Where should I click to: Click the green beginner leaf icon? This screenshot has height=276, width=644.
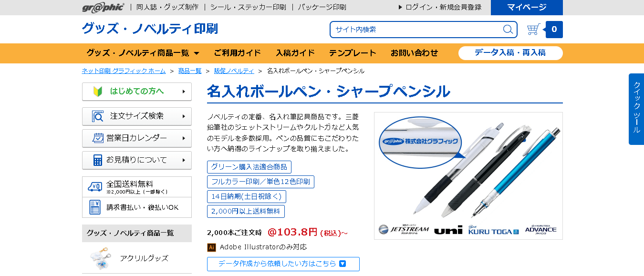[98, 92]
